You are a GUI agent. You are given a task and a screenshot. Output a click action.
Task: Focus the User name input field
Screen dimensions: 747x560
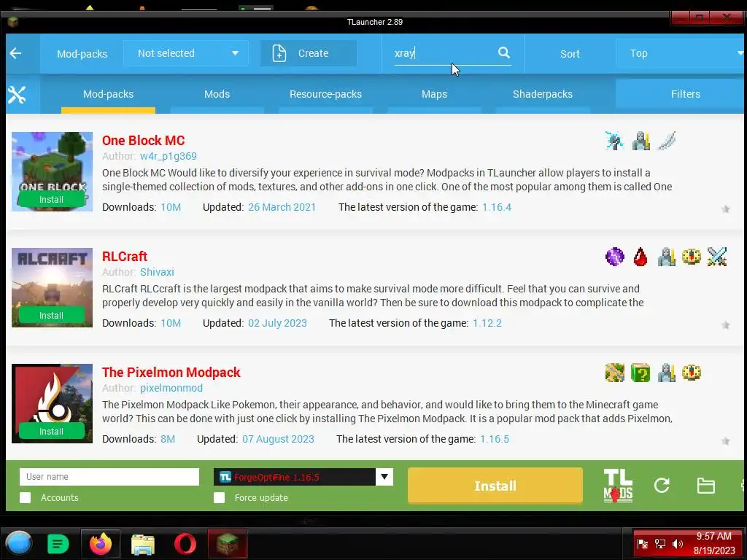pos(109,477)
